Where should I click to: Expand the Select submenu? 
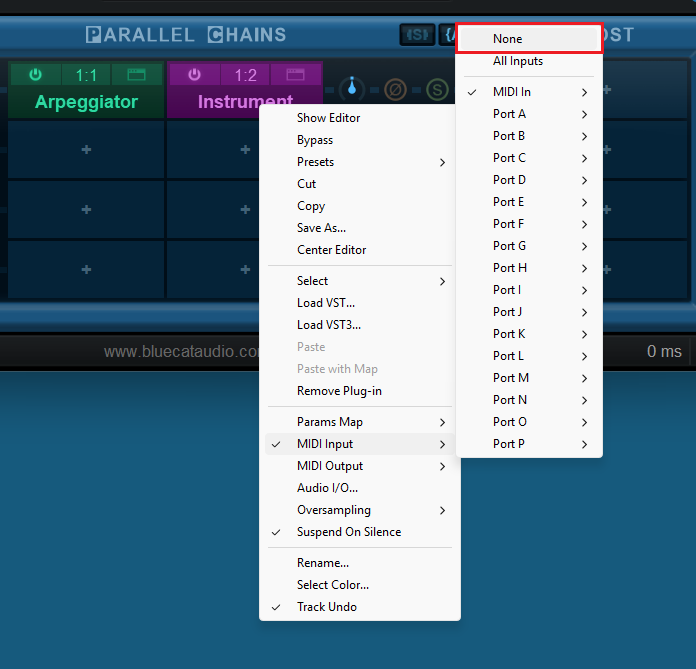[360, 281]
